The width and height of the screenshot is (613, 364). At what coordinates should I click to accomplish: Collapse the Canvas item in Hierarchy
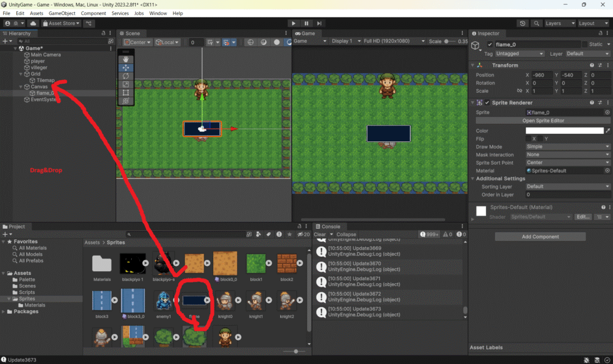click(21, 87)
